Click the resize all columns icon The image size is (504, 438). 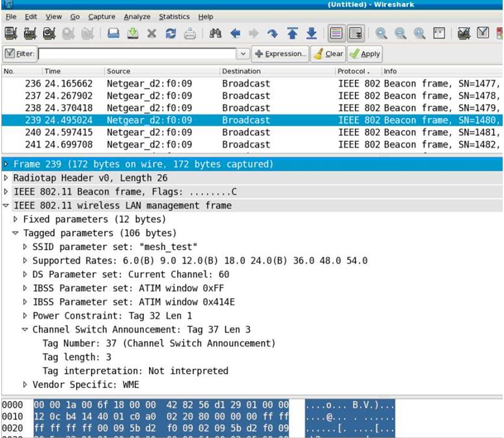pos(439,33)
